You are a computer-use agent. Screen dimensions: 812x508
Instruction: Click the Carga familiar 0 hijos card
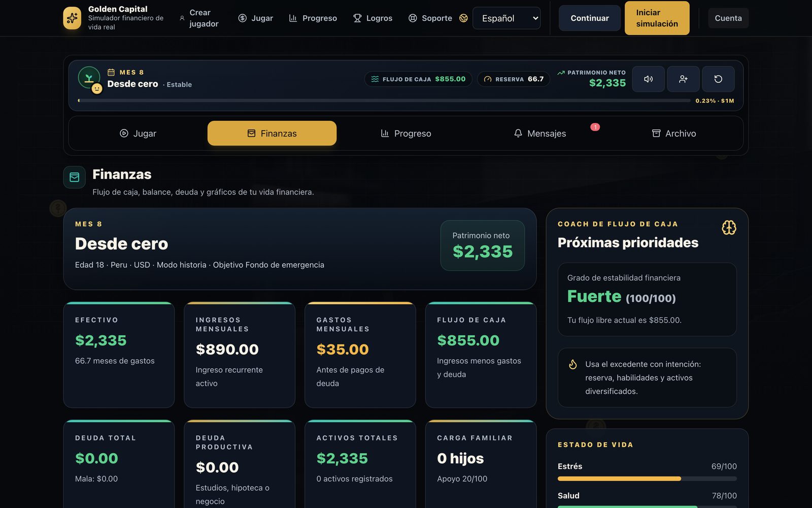click(481, 464)
